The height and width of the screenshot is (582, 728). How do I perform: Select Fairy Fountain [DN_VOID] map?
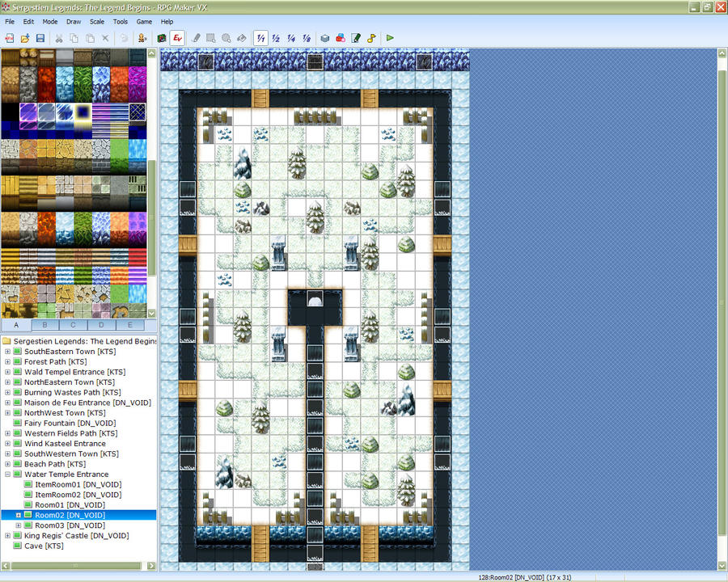pos(70,424)
